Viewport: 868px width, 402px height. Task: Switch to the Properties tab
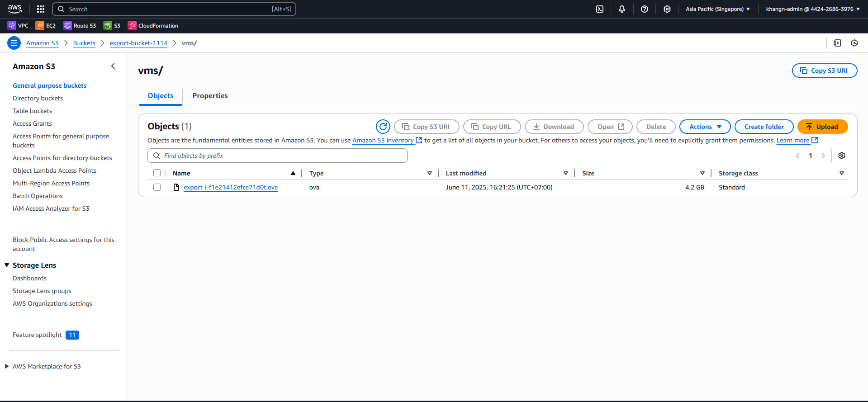(x=210, y=96)
